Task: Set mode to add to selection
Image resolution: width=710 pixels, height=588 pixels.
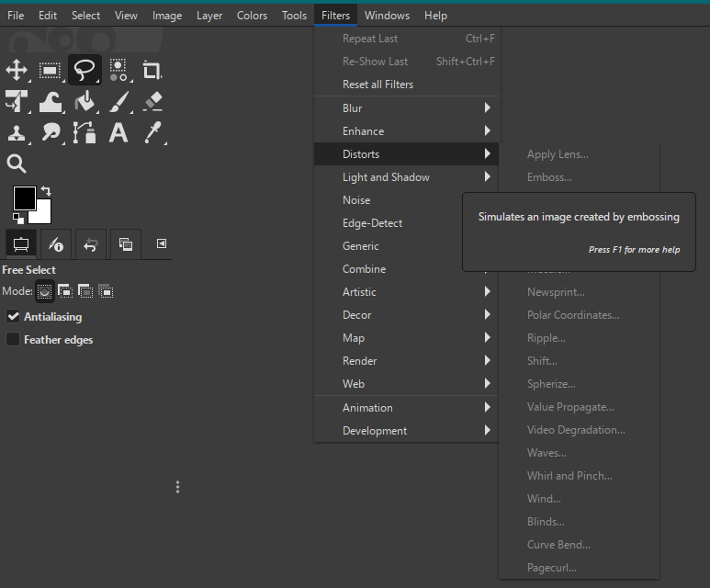Action: 65,291
